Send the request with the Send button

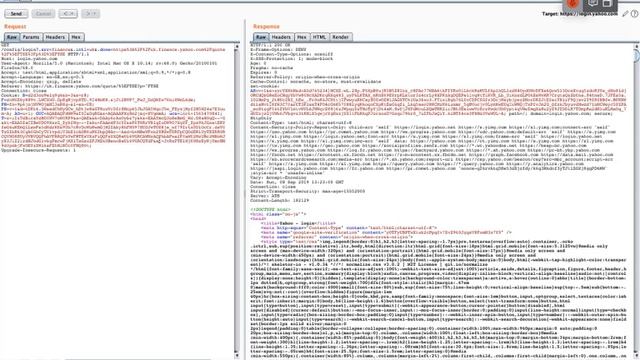[x=16, y=13]
